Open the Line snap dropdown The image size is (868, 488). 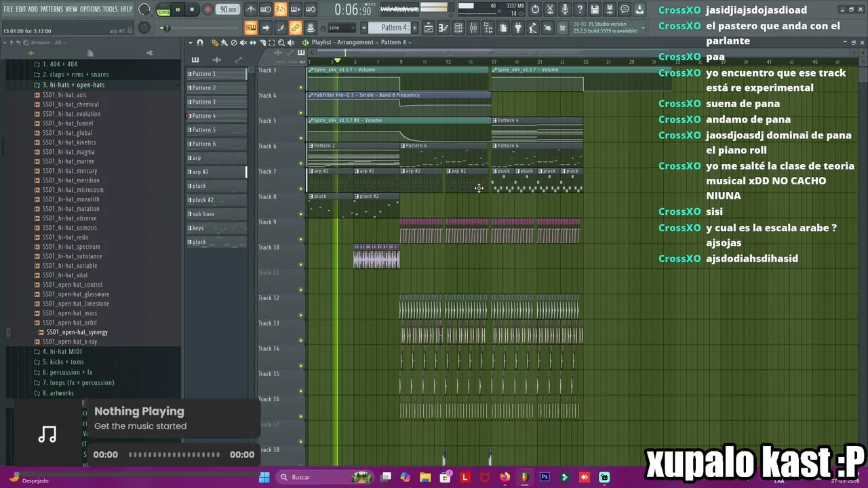[342, 28]
